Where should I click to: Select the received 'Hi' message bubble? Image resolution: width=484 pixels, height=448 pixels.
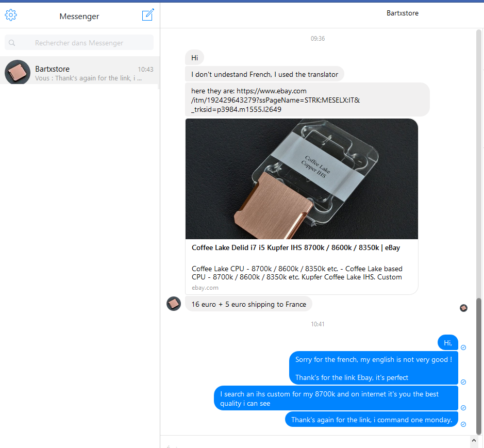194,58
